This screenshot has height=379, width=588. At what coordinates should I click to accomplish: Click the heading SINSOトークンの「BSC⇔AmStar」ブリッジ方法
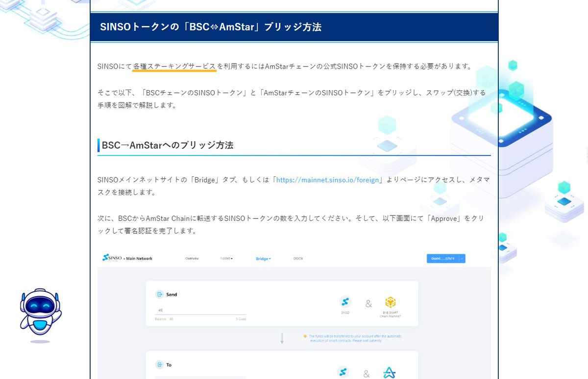click(211, 27)
